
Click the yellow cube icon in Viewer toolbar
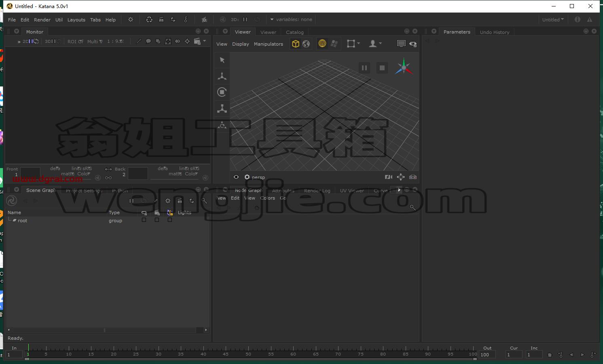pyautogui.click(x=296, y=44)
